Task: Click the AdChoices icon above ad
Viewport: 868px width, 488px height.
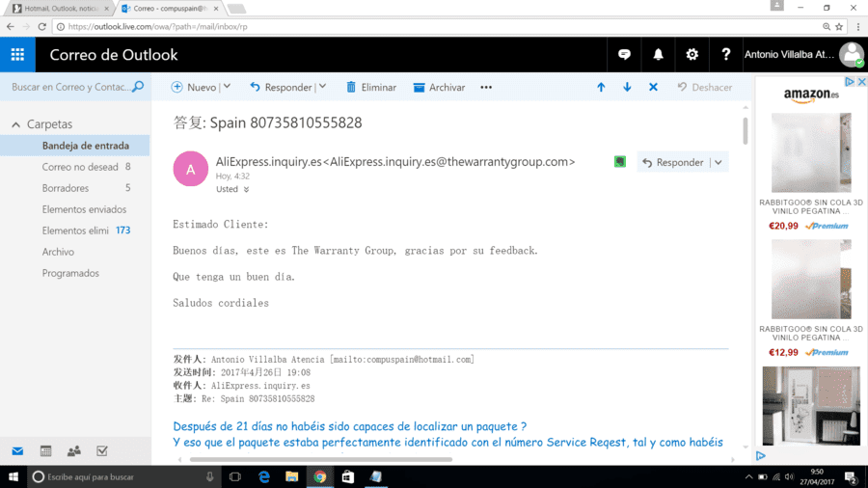Action: [x=849, y=82]
